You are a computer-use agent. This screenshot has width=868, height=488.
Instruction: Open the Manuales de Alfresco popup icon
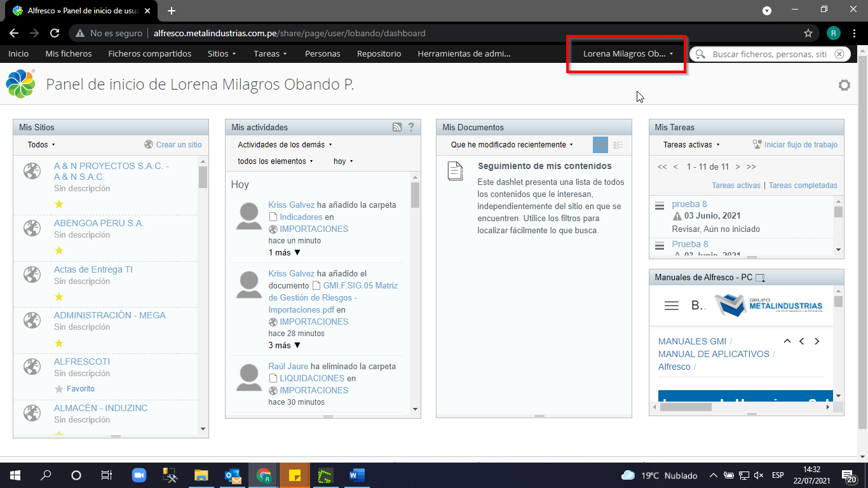point(760,278)
